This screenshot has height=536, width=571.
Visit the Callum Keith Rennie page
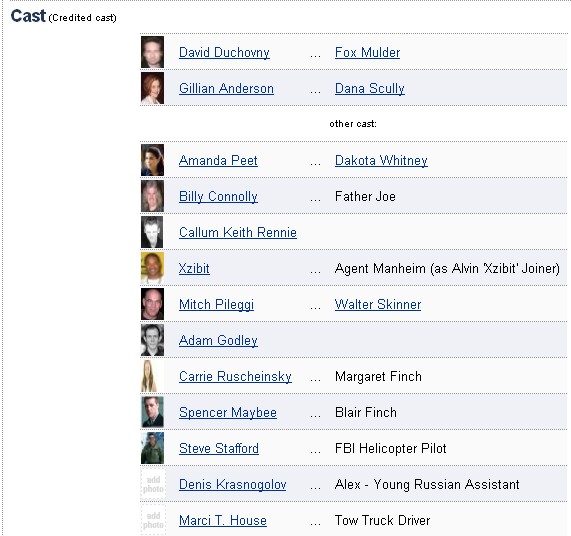(x=238, y=232)
